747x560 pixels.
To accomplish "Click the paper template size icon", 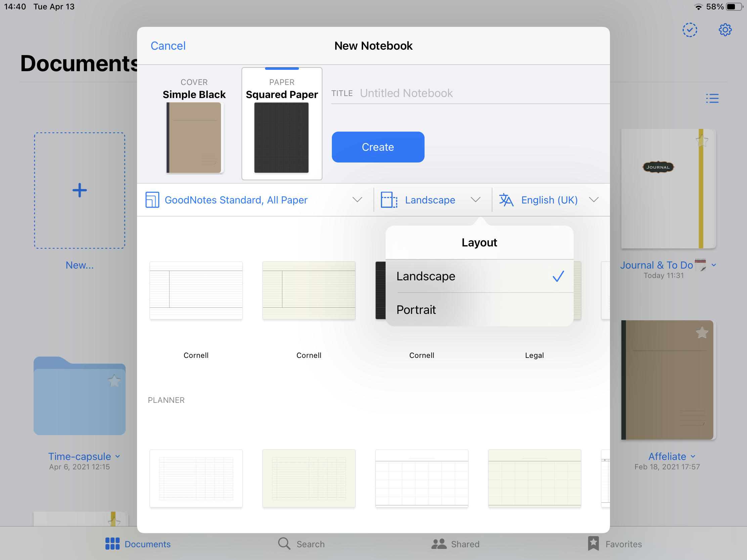I will coord(152,200).
